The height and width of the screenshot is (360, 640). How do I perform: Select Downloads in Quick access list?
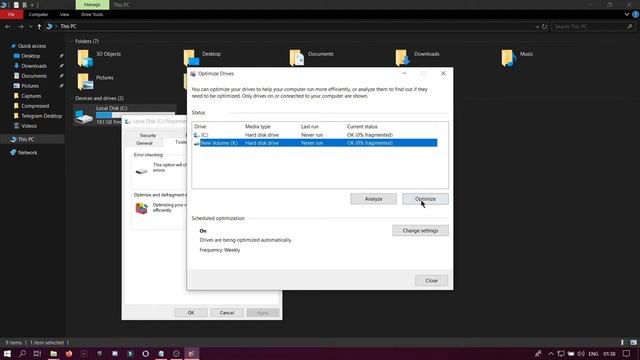(34, 66)
